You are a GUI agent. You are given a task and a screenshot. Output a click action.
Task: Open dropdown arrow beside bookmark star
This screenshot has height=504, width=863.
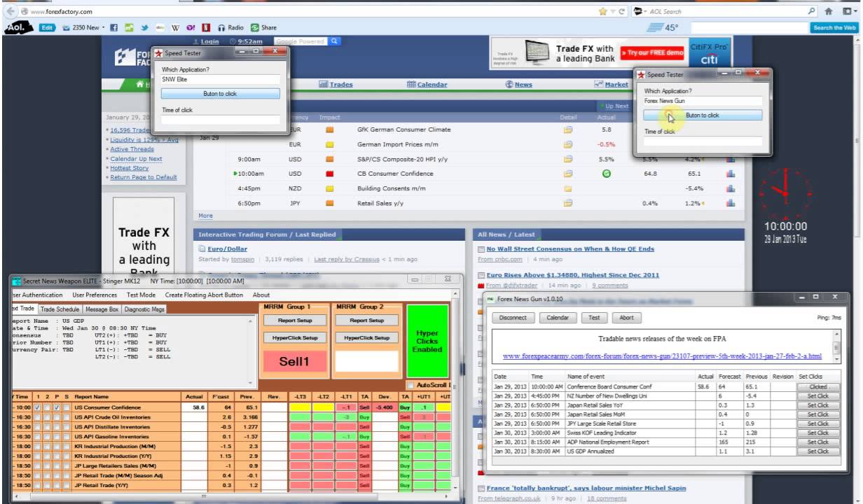[x=612, y=11]
